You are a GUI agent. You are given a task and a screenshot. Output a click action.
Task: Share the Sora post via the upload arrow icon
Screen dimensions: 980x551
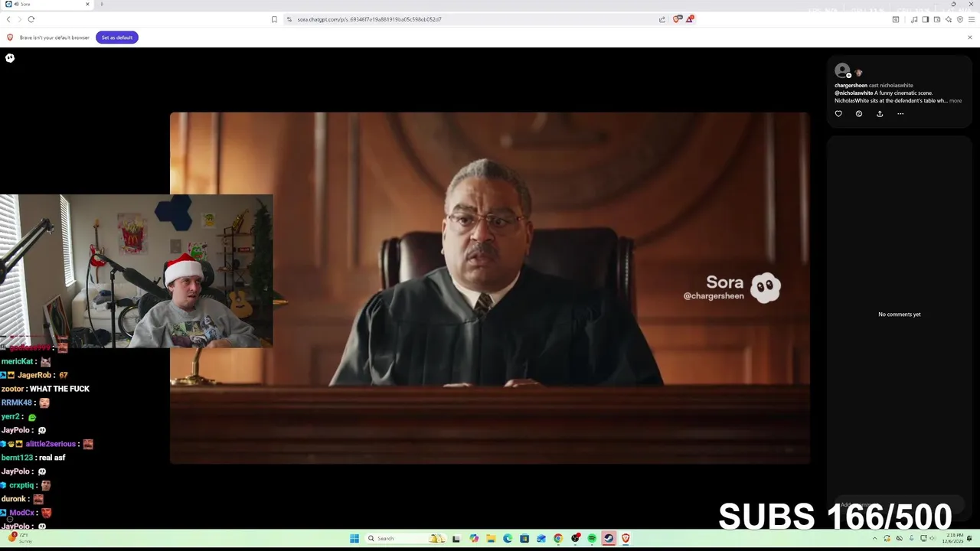tap(880, 114)
